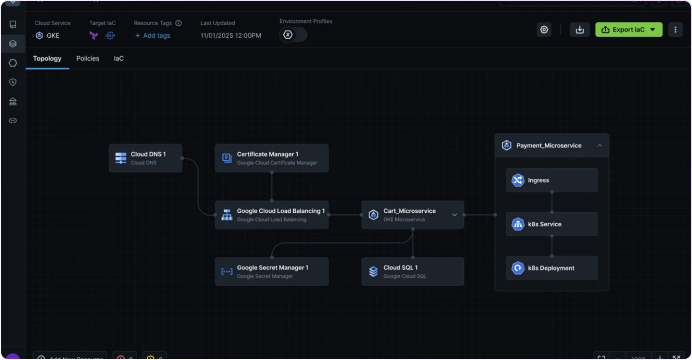The image size is (692, 360).
Task: Select the Cloud DNS 1 node icon
Action: point(120,158)
